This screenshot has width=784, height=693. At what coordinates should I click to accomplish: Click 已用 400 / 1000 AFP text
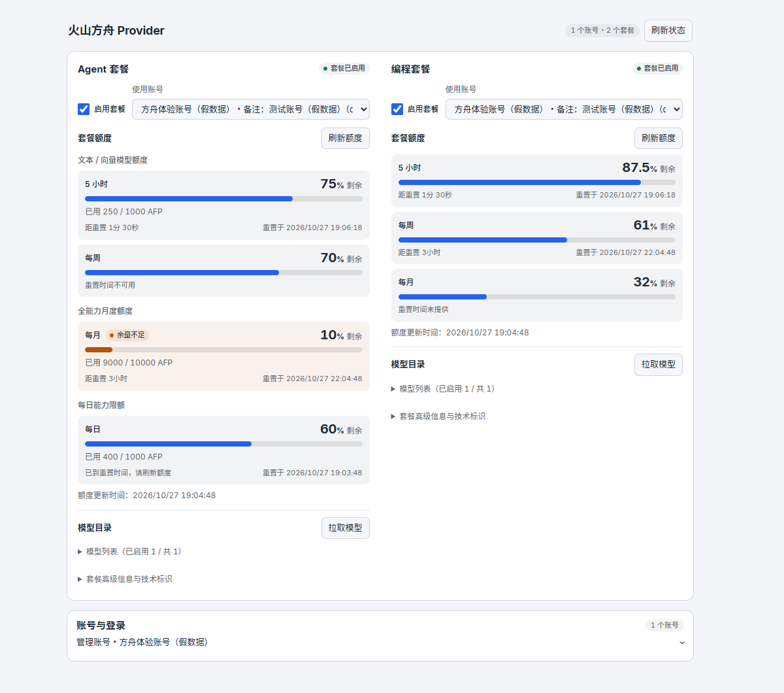tap(123, 457)
